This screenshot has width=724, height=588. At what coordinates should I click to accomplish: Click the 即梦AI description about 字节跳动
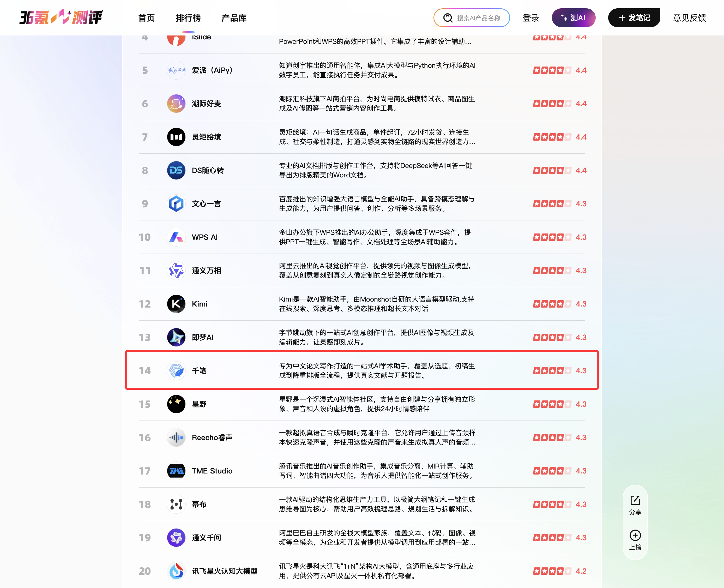coord(376,337)
